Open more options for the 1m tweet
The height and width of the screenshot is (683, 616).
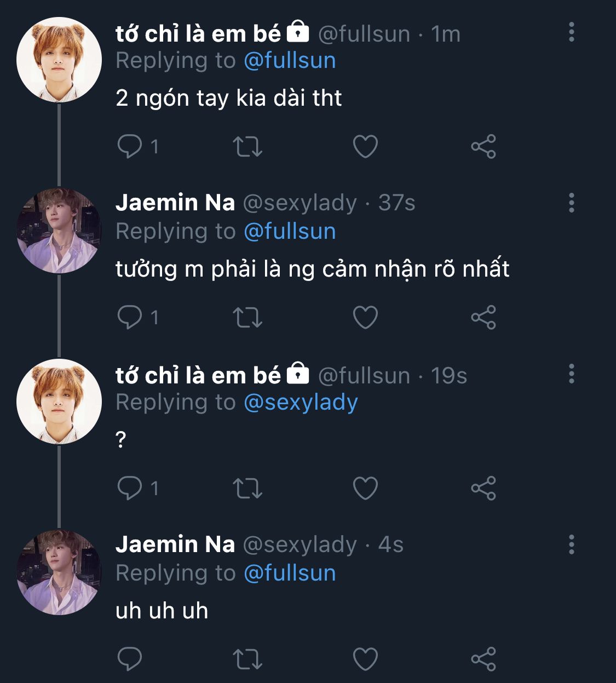coord(572,32)
